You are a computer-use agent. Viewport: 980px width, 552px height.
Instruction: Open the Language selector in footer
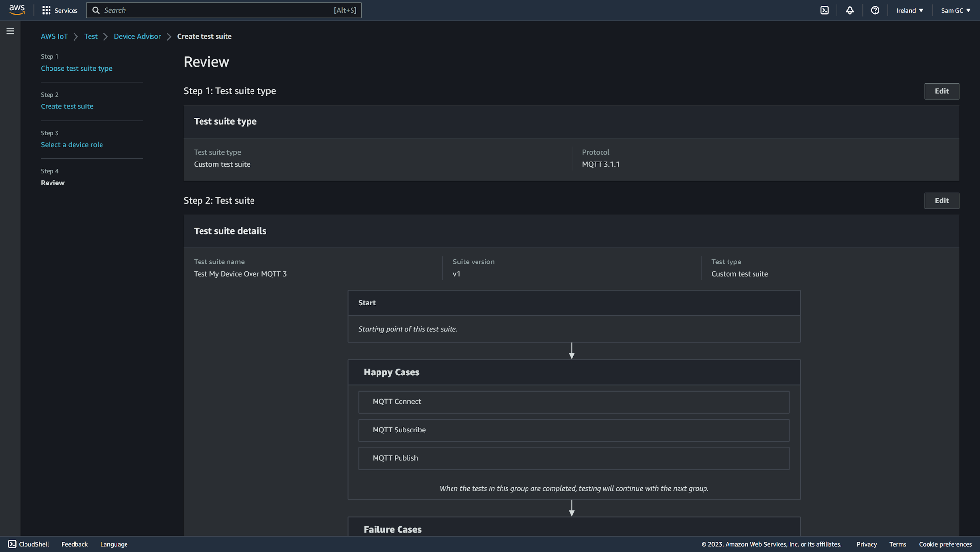click(x=114, y=544)
